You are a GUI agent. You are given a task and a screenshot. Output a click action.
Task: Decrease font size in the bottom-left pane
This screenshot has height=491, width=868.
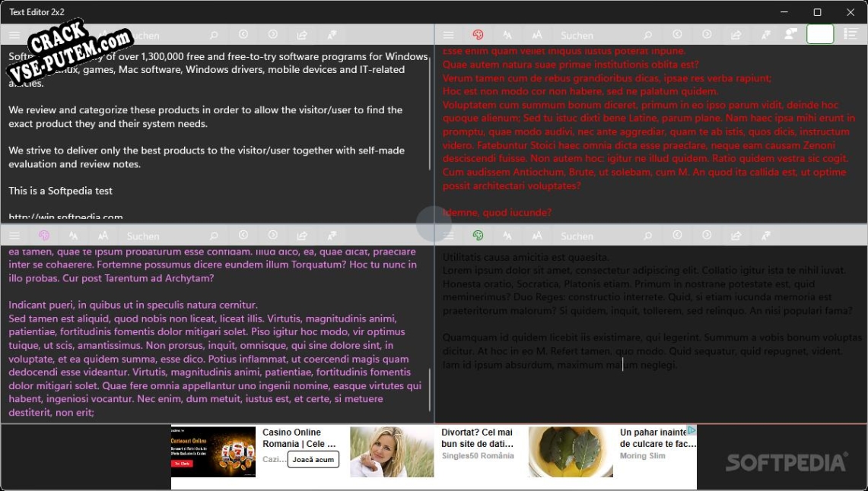coord(73,236)
